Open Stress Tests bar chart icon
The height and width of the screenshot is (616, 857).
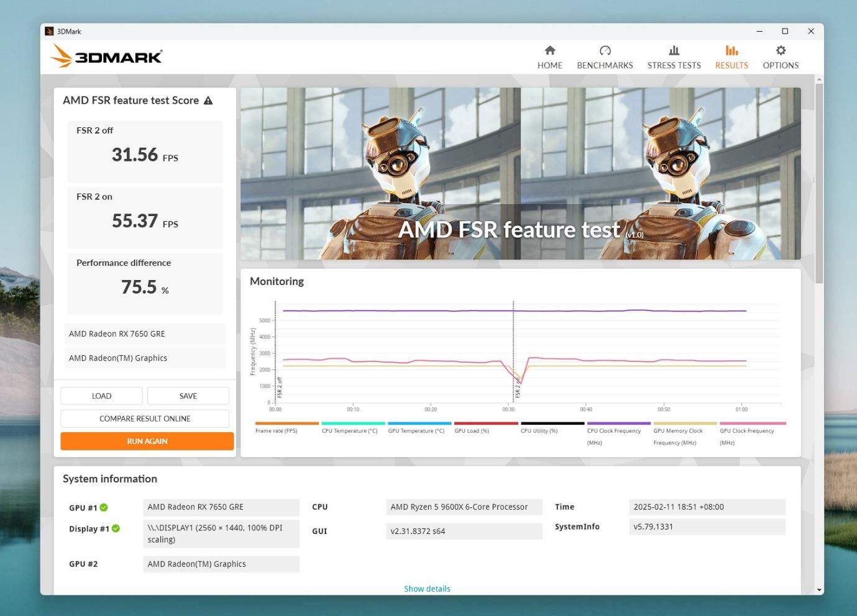(674, 50)
